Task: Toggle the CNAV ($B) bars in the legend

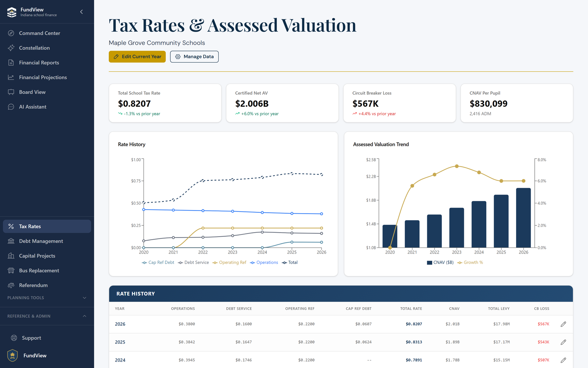Action: (x=440, y=263)
